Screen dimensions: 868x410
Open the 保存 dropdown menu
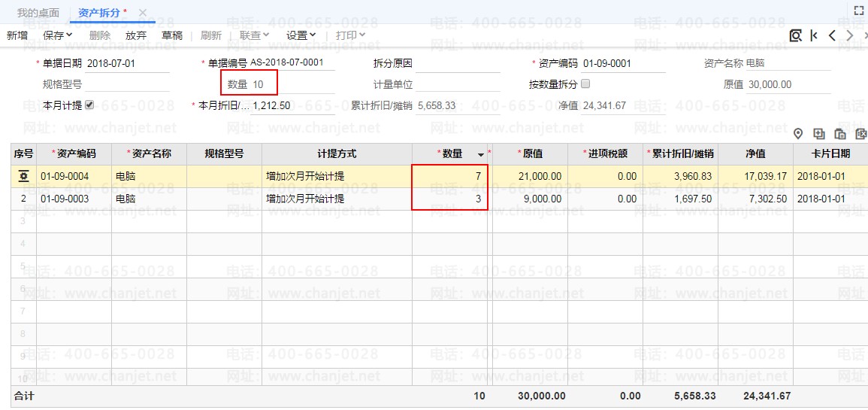[58, 35]
